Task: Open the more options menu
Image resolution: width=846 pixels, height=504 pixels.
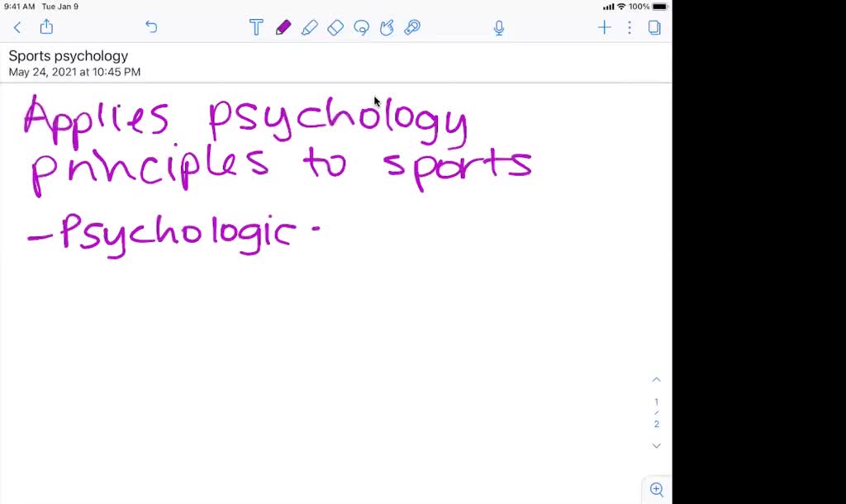Action: 630,27
